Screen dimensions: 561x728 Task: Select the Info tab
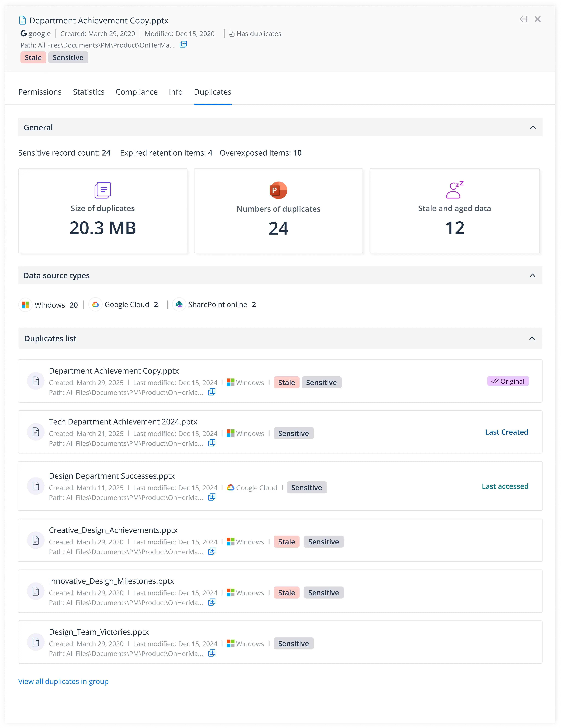click(176, 92)
